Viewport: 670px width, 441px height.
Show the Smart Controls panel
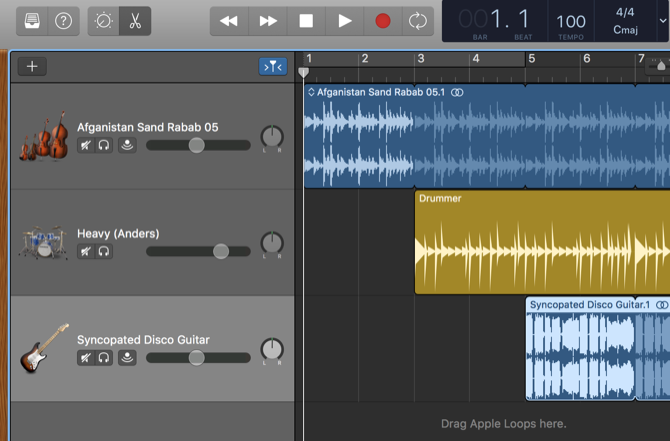(103, 20)
